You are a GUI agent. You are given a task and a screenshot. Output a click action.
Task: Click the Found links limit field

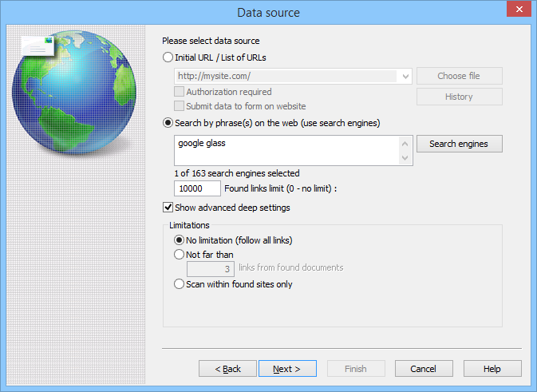click(197, 188)
